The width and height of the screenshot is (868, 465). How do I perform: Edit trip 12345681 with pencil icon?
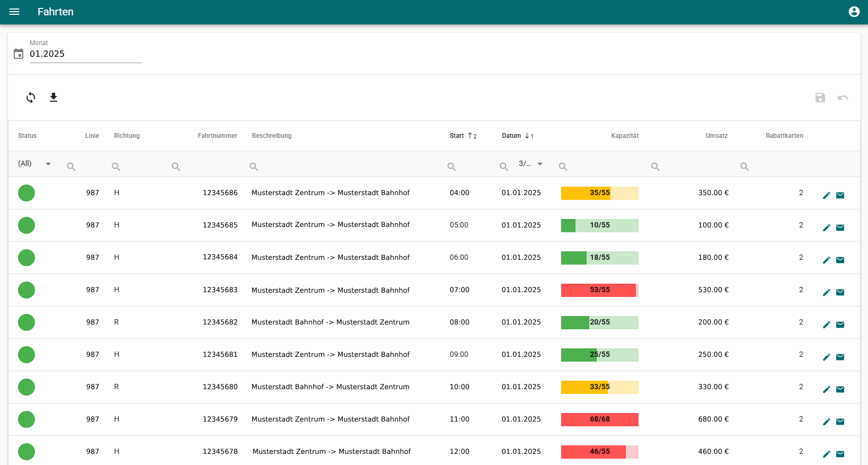point(827,357)
